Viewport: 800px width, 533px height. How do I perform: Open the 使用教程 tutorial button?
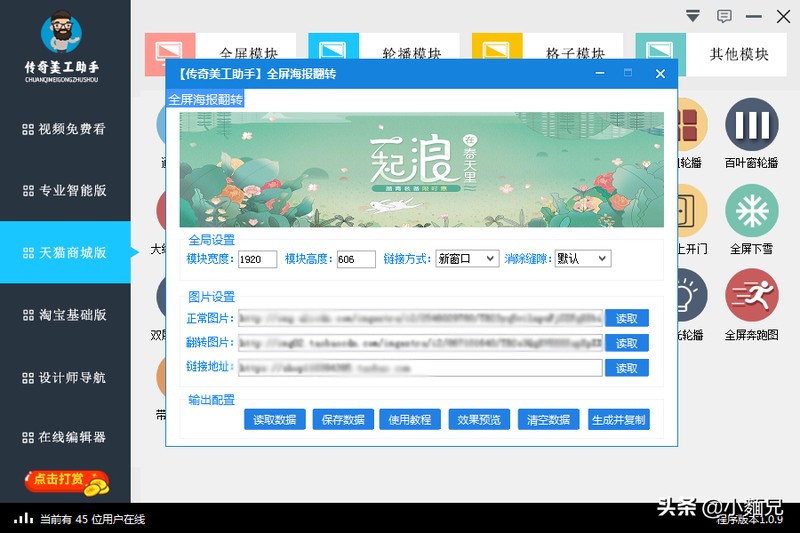[410, 419]
